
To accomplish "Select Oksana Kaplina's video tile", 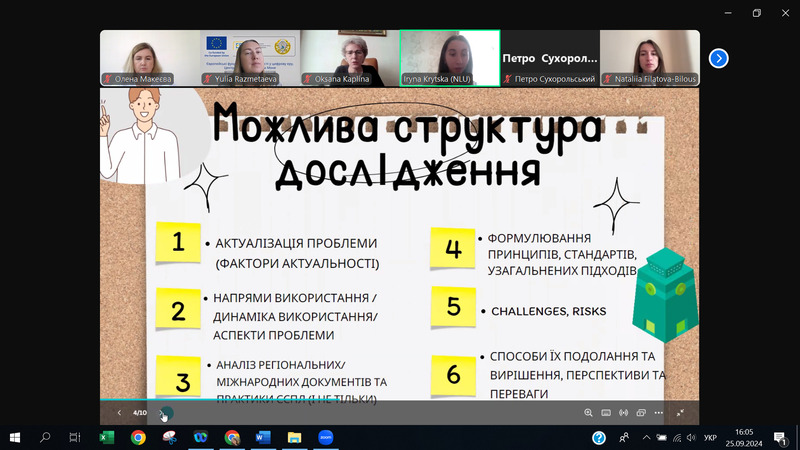I will tap(350, 58).
